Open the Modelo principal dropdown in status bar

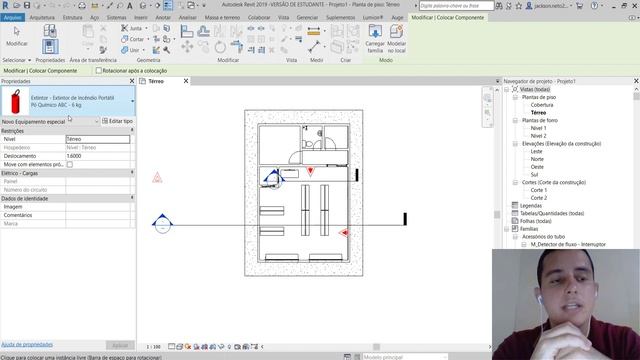(x=405, y=357)
